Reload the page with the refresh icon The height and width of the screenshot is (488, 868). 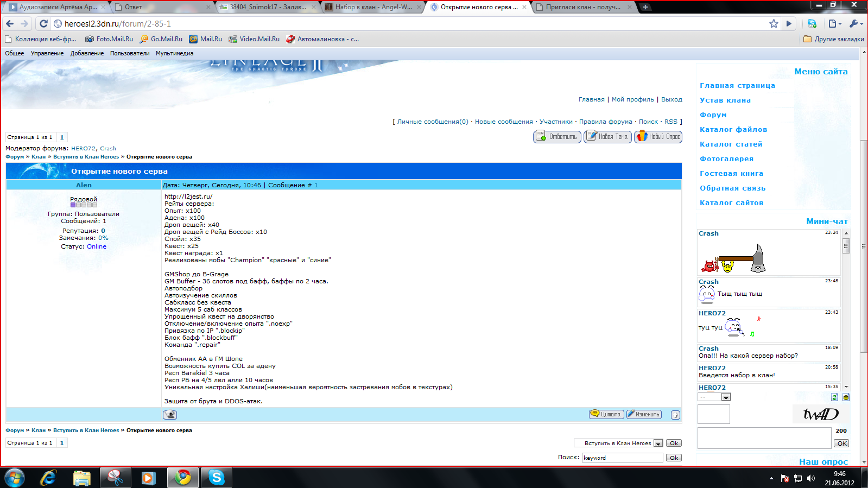[43, 23]
